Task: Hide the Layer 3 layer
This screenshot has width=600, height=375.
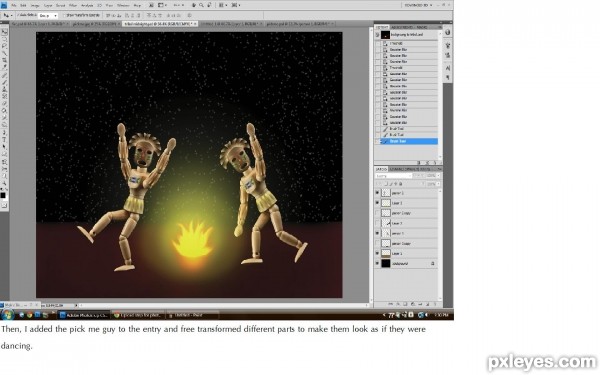Action: 378,203
